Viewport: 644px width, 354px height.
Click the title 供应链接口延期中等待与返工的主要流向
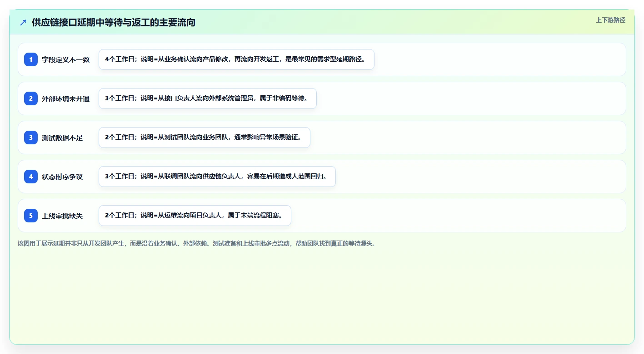click(114, 22)
